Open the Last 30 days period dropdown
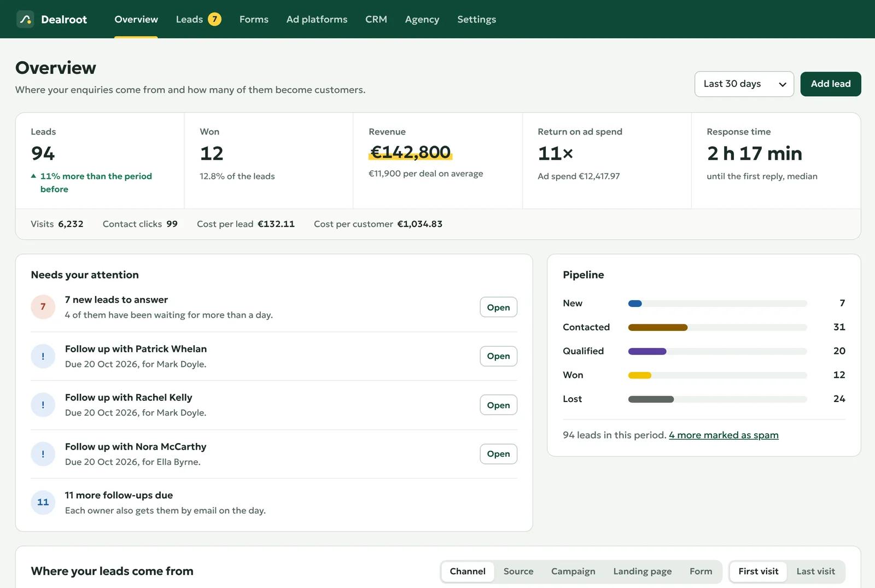The width and height of the screenshot is (875, 588). (x=744, y=84)
